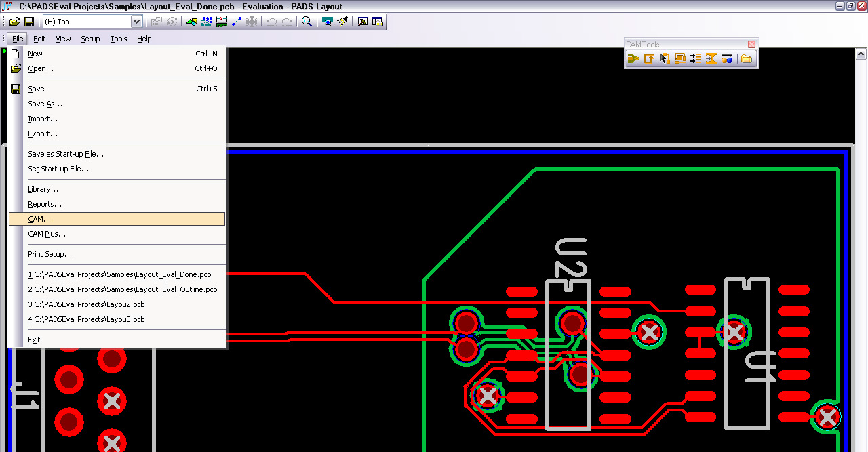Open the Edit menu
Image resolution: width=868 pixels, height=452 pixels.
click(x=39, y=39)
